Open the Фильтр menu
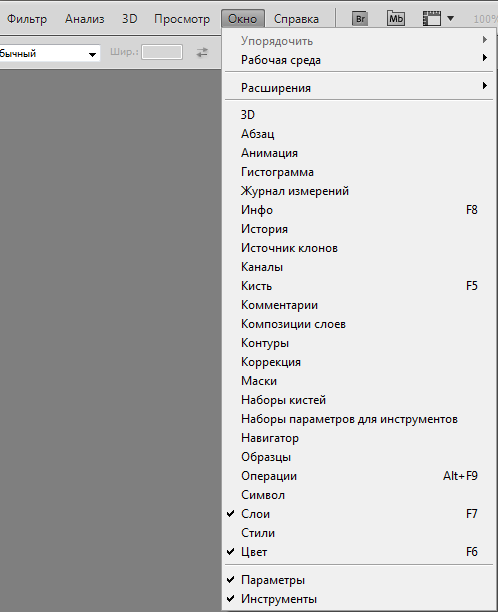498x612 pixels. pyautogui.click(x=27, y=19)
